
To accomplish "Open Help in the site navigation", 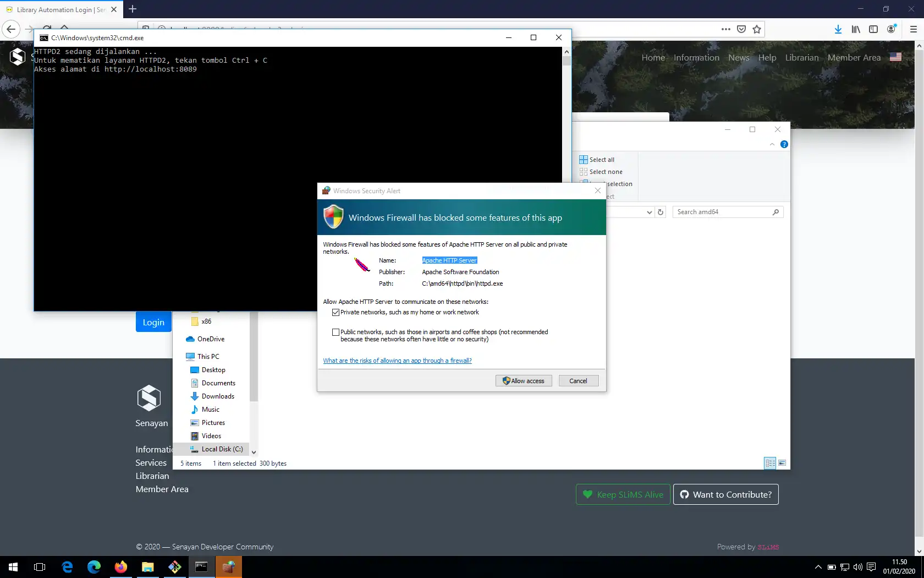I will tap(767, 57).
